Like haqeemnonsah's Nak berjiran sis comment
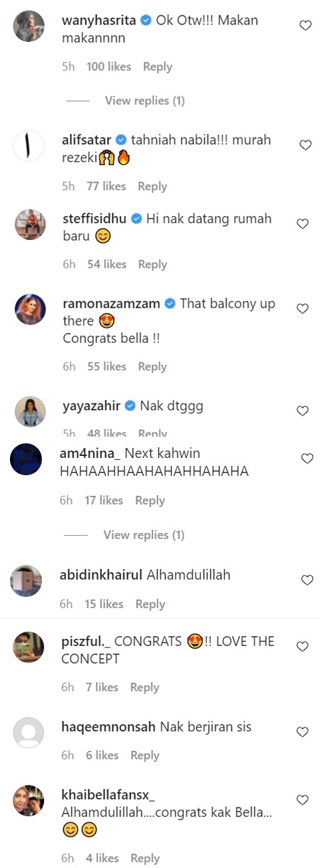The image size is (320, 868). tap(302, 732)
